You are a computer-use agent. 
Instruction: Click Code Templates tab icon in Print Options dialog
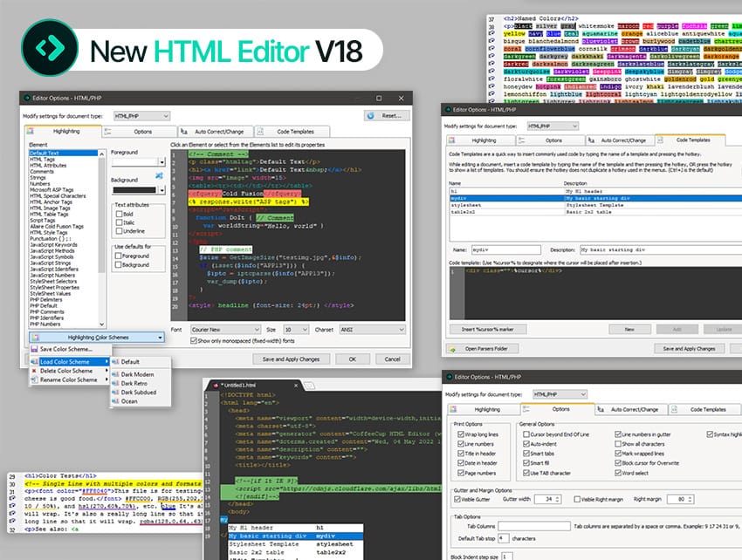click(675, 409)
